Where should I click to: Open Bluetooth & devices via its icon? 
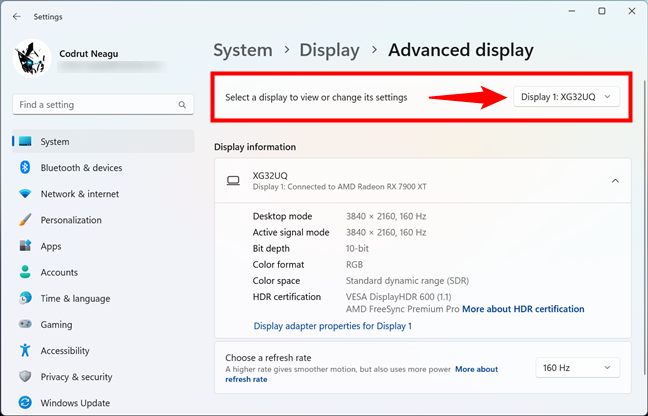coord(25,167)
